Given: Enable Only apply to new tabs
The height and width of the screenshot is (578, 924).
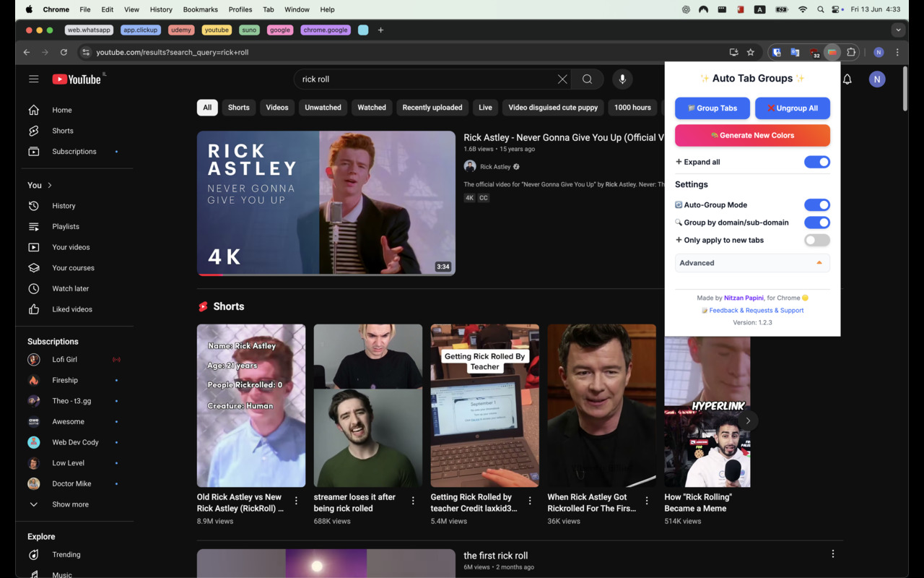Looking at the screenshot, I should point(816,240).
